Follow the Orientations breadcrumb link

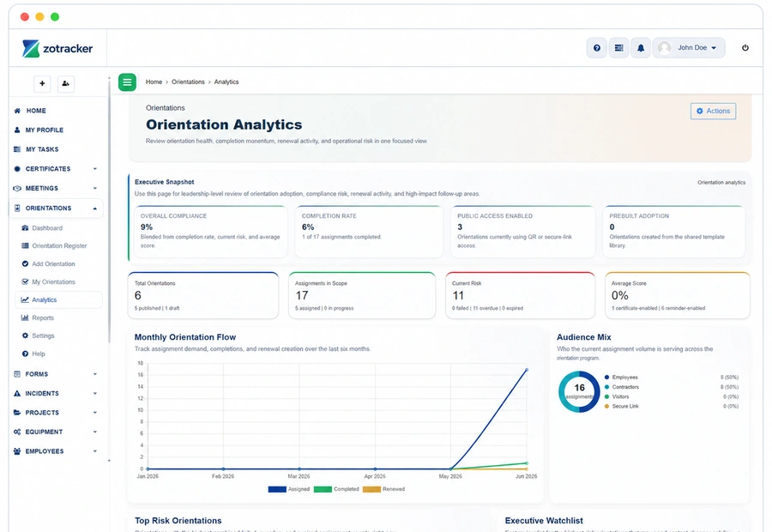[x=188, y=82]
